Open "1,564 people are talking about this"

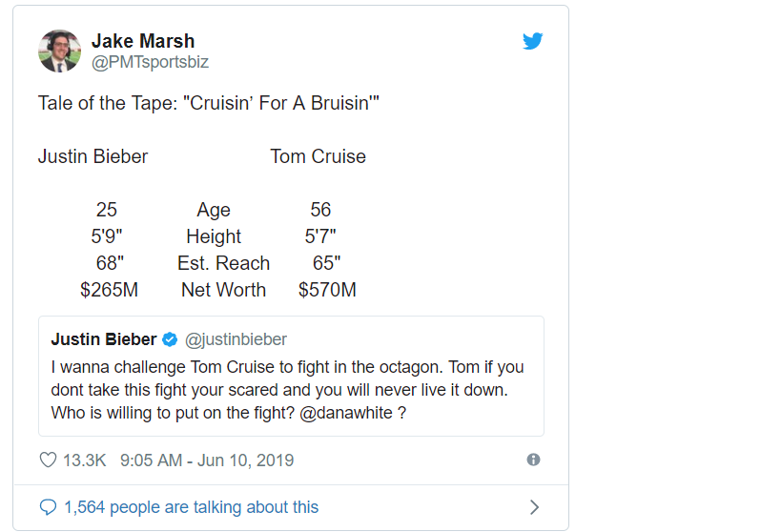[x=191, y=507]
